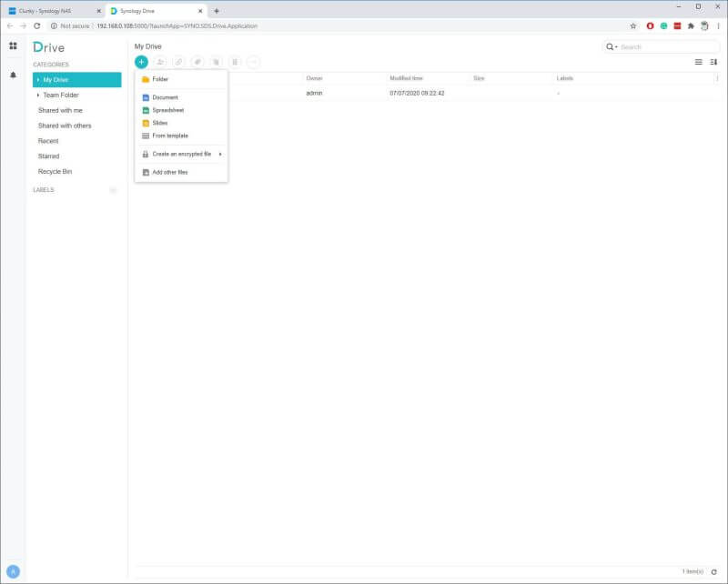Switch to list view icon
Screen dimensions: 728x584
[698, 62]
